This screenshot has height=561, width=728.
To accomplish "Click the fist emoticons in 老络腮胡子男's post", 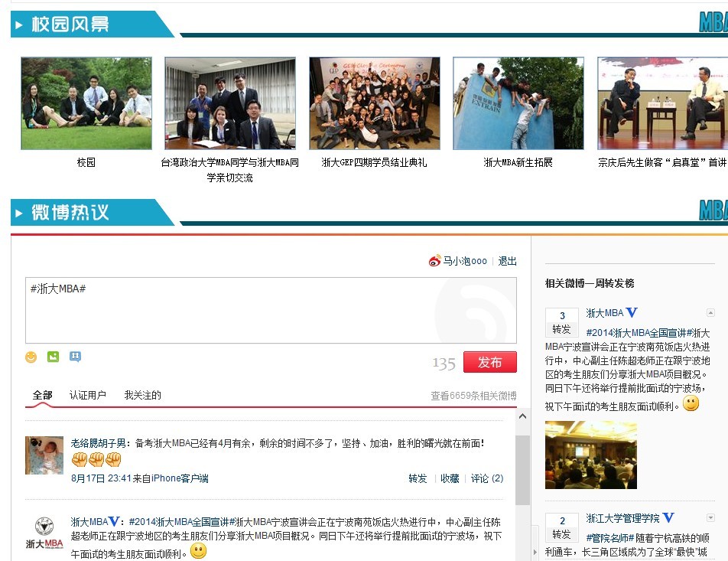I will (96, 460).
